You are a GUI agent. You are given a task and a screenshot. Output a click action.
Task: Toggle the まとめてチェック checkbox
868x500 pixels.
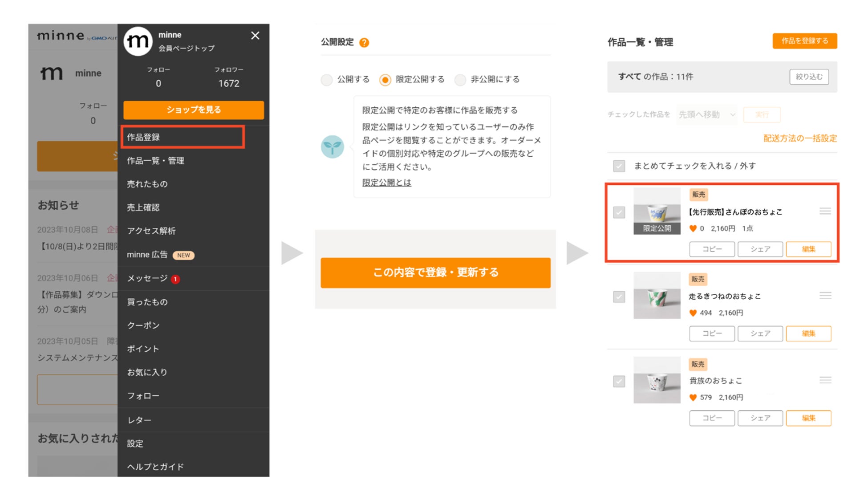click(619, 166)
